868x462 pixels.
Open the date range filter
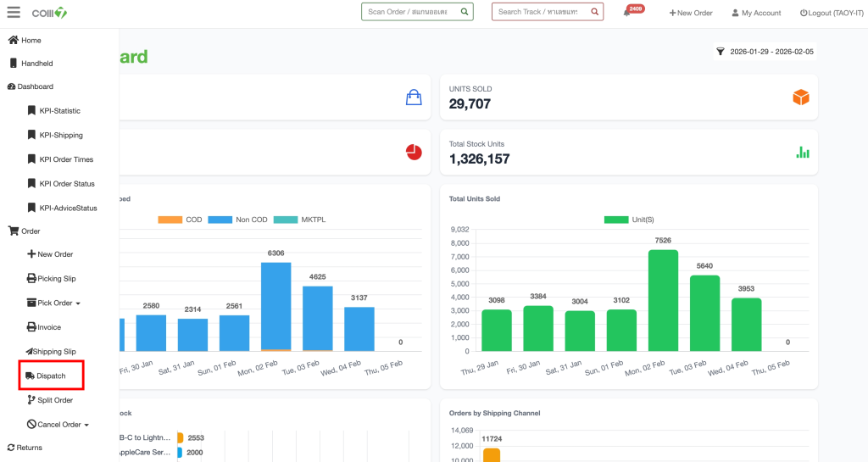click(x=764, y=52)
